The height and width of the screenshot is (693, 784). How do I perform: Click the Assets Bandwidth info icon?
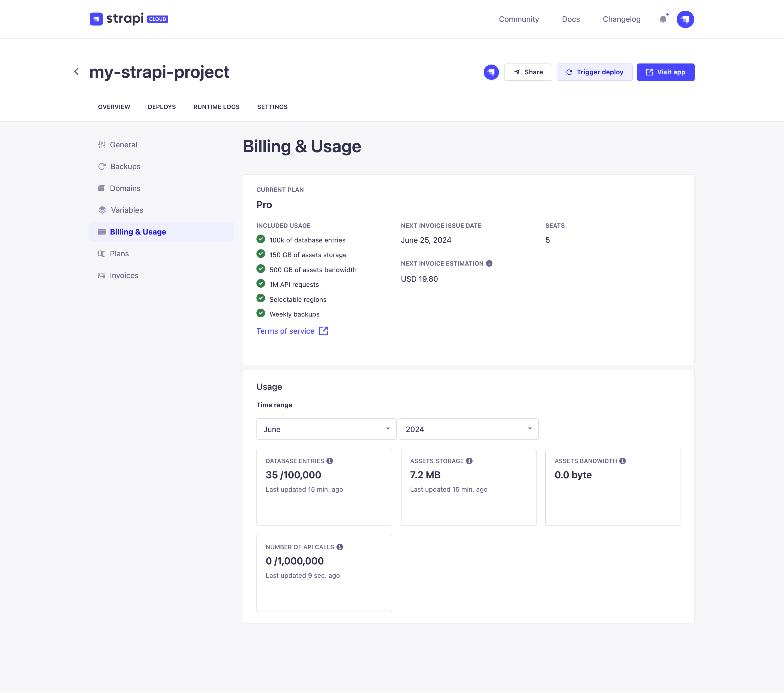coord(622,460)
